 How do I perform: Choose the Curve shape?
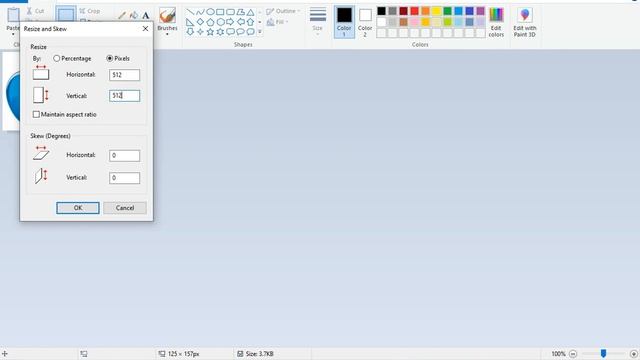(200, 12)
